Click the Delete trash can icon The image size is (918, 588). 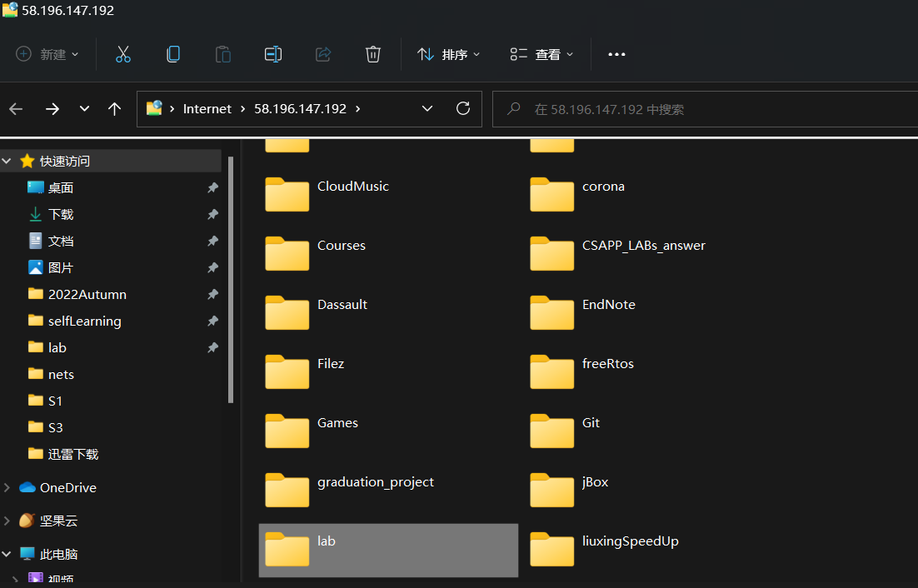point(373,54)
